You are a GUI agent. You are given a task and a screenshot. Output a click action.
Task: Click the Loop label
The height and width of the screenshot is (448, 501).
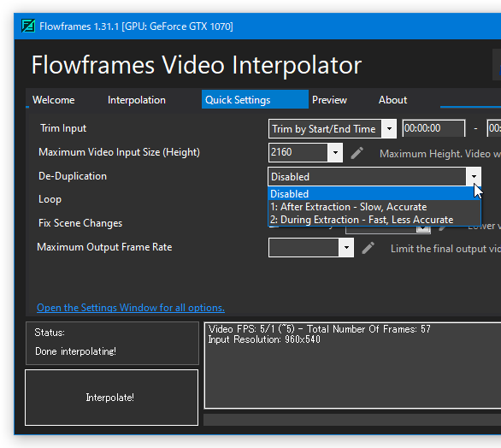[50, 199]
